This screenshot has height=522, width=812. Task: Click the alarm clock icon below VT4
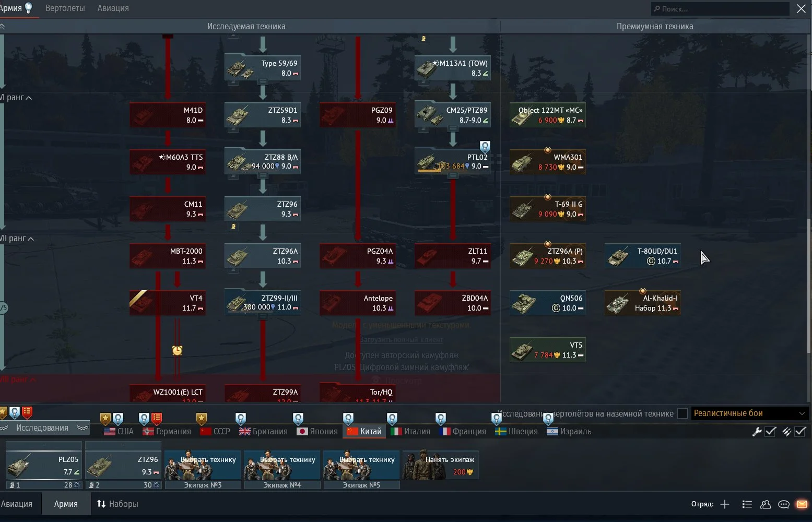177,350
